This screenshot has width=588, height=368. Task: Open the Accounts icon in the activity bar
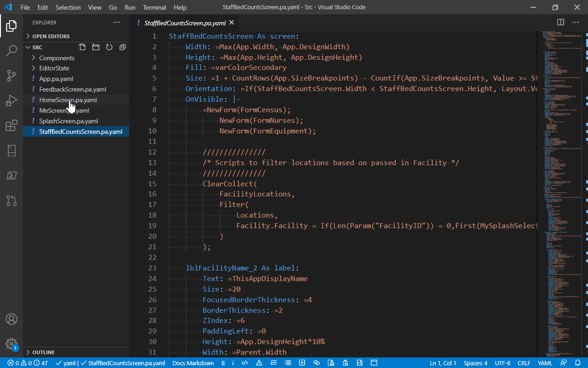11,319
